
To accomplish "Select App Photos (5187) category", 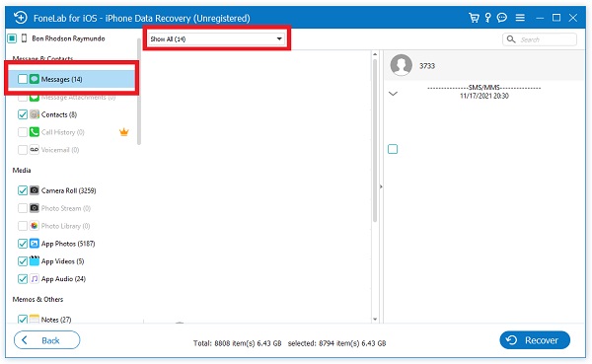I will (x=68, y=244).
